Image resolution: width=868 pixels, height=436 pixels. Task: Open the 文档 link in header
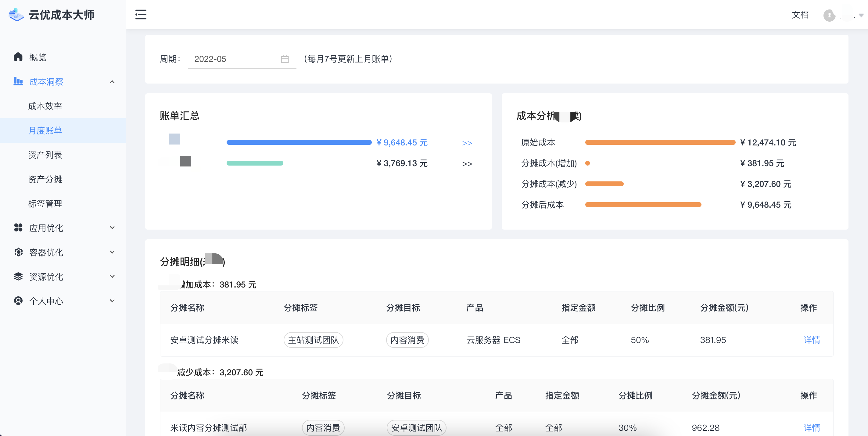(x=800, y=15)
